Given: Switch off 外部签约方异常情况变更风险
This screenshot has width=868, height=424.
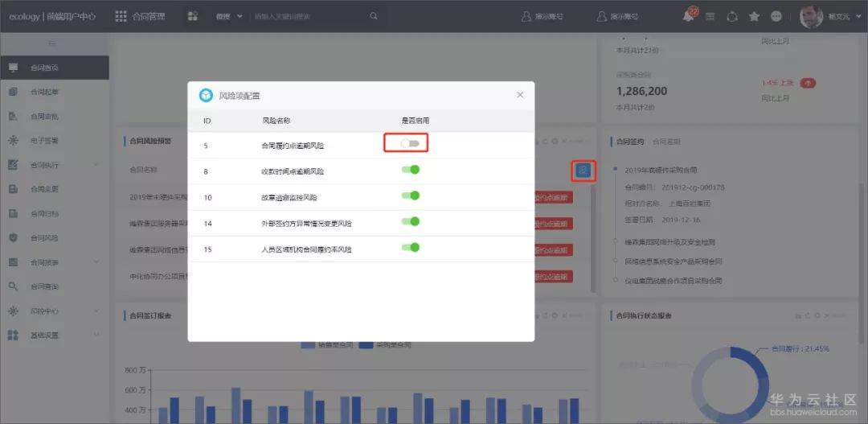Looking at the screenshot, I should point(410,222).
